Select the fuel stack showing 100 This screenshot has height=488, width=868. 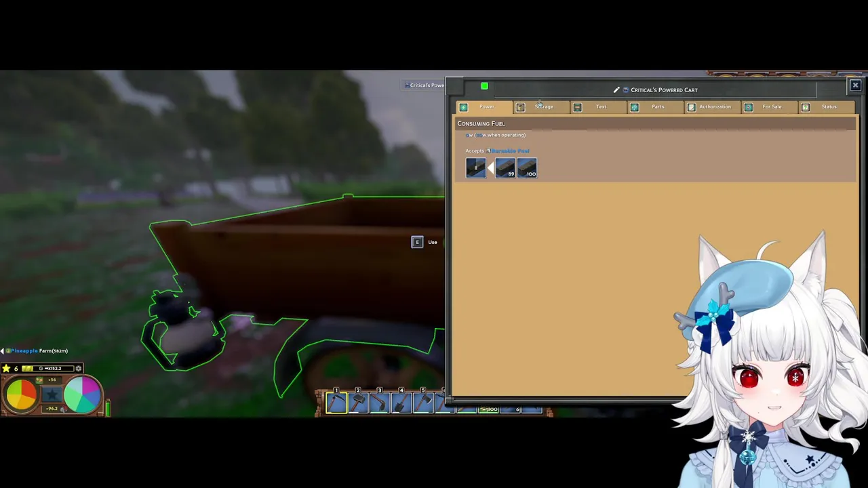tap(527, 167)
